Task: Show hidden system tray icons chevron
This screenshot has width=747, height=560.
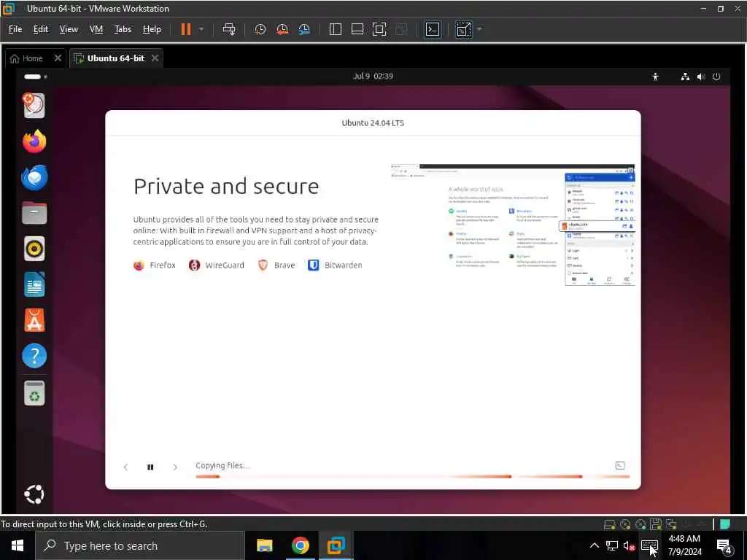Action: pos(595,545)
